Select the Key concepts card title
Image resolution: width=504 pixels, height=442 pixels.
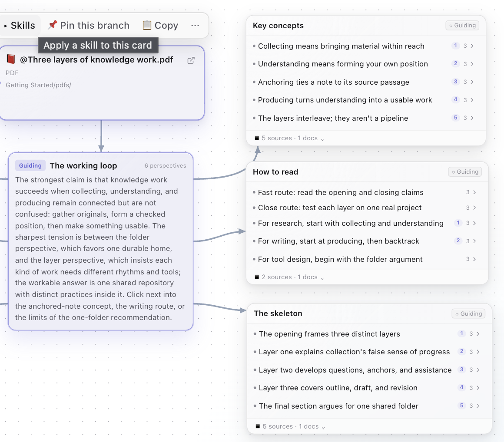click(x=279, y=26)
